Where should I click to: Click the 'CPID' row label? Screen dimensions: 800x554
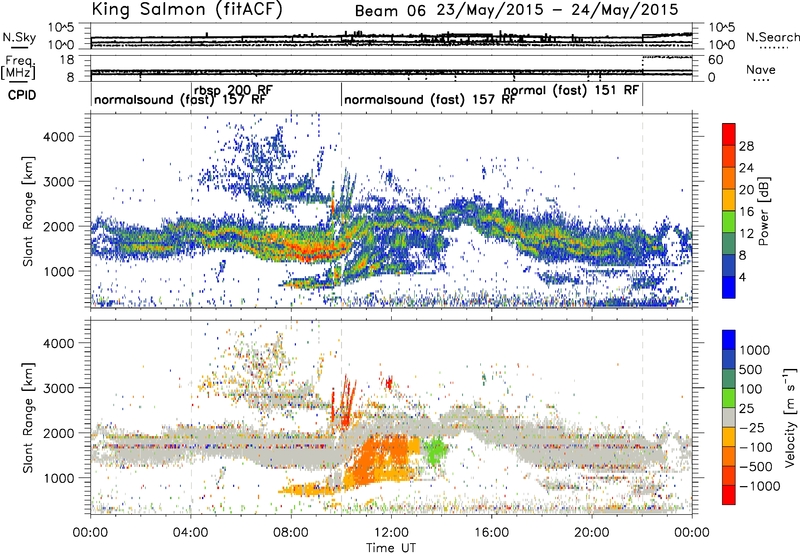(x=22, y=95)
